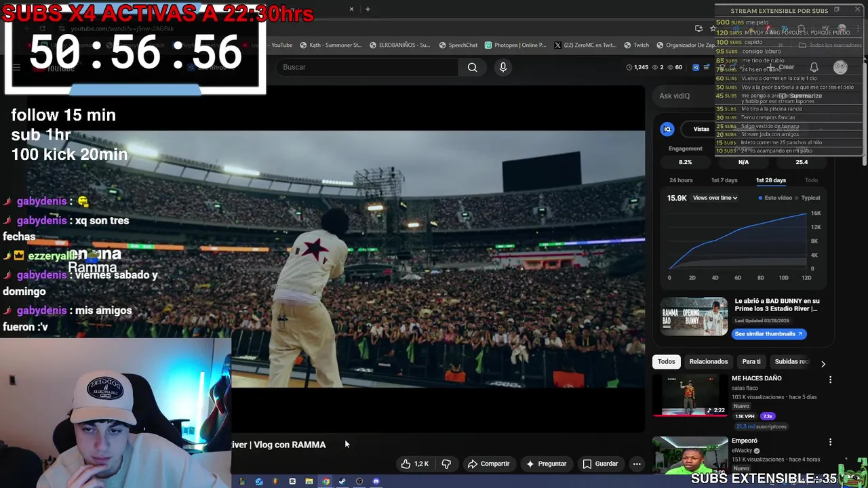Open a new browser tab with plus

[368, 9]
